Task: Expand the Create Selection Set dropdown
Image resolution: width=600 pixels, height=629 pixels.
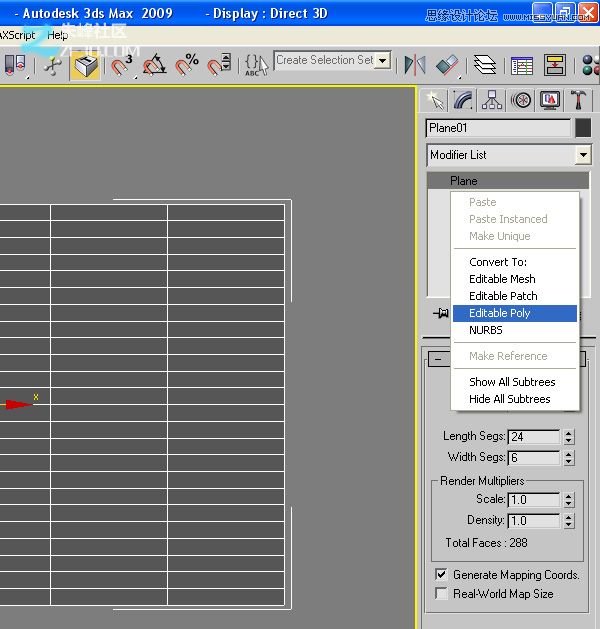Action: pos(382,61)
